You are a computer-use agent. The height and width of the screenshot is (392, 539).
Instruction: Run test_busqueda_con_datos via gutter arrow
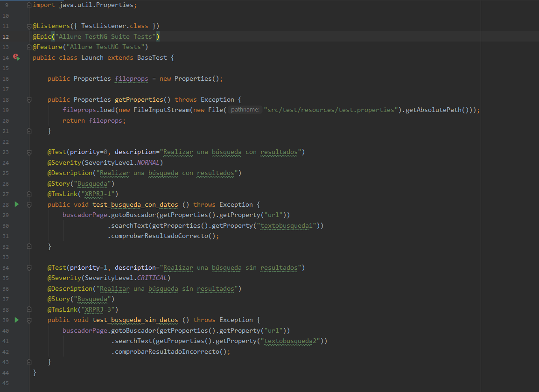16,204
